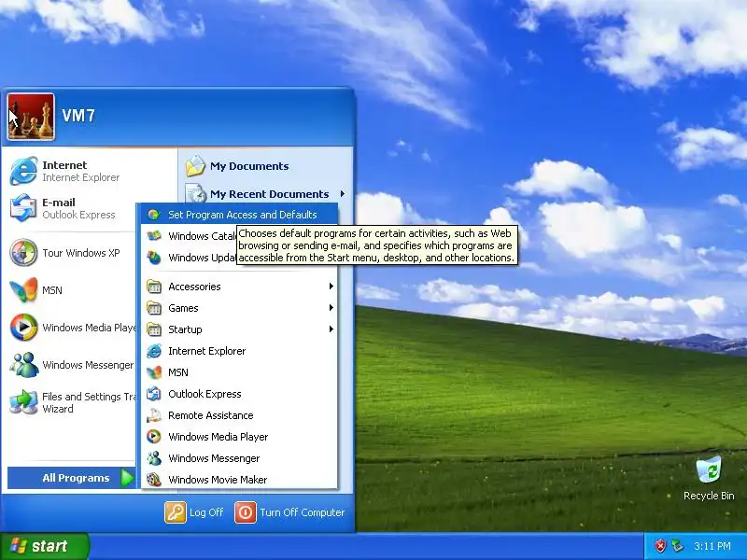Click the All Programs label
The image size is (747, 560).
pyautogui.click(x=76, y=478)
